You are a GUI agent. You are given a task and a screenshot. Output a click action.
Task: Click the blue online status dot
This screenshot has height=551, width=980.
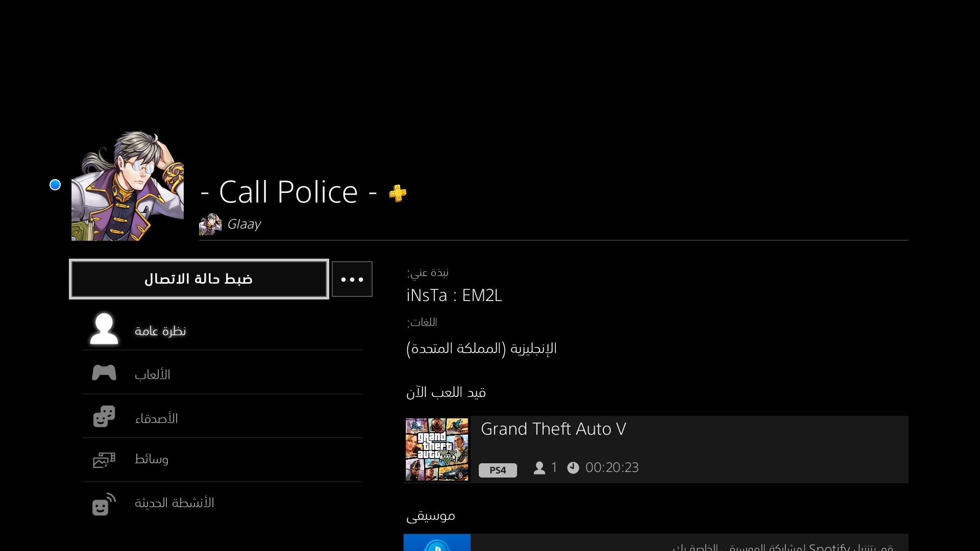click(55, 185)
